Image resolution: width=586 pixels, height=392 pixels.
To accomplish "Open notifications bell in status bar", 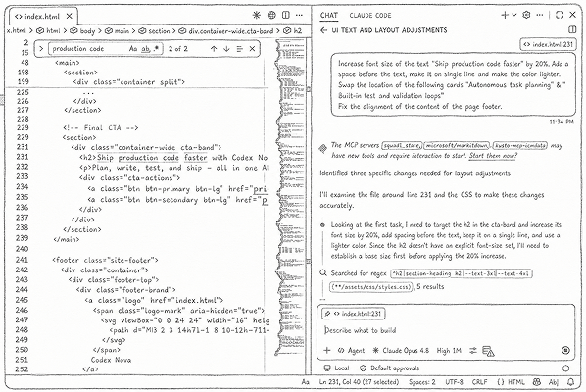I will tap(571, 382).
